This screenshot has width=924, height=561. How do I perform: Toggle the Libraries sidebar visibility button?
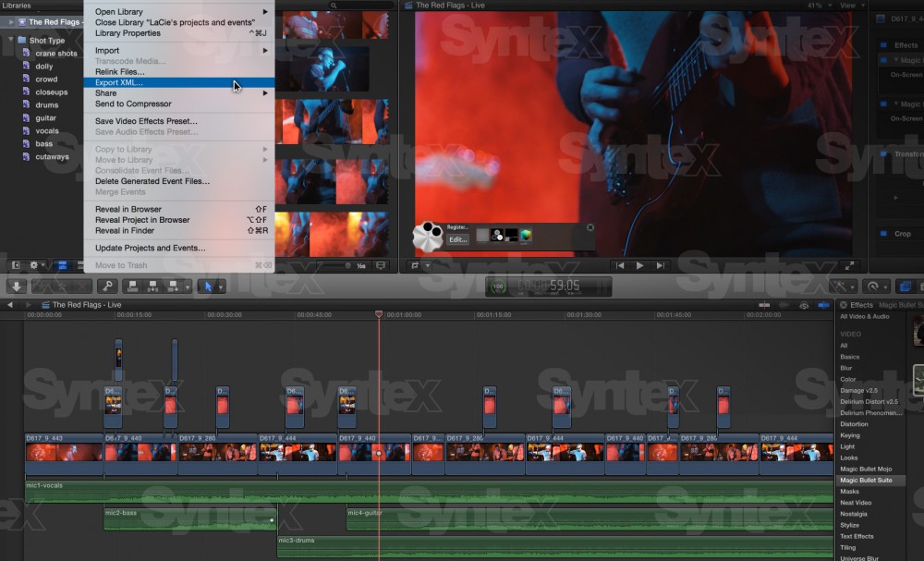16,266
